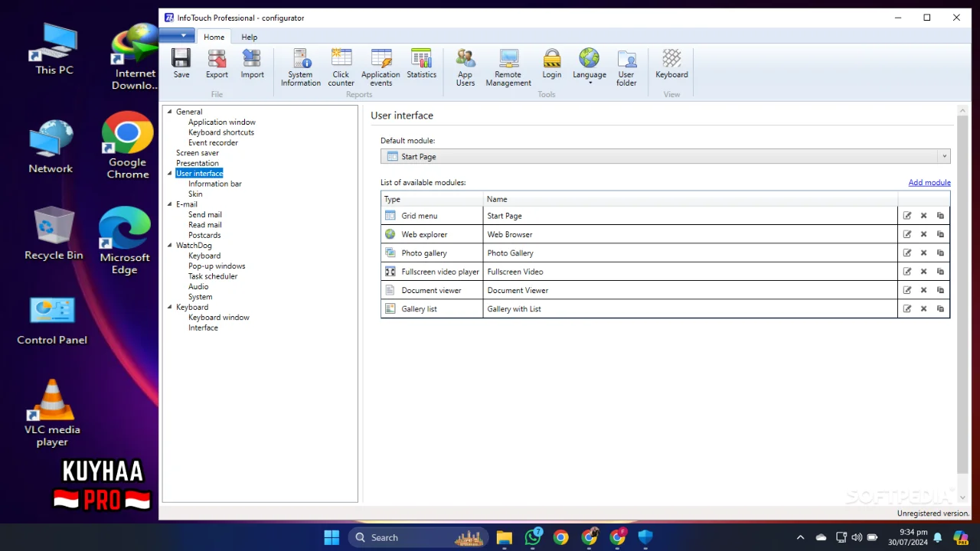
Task: Duplicate the Web Browser module
Action: 941,234
